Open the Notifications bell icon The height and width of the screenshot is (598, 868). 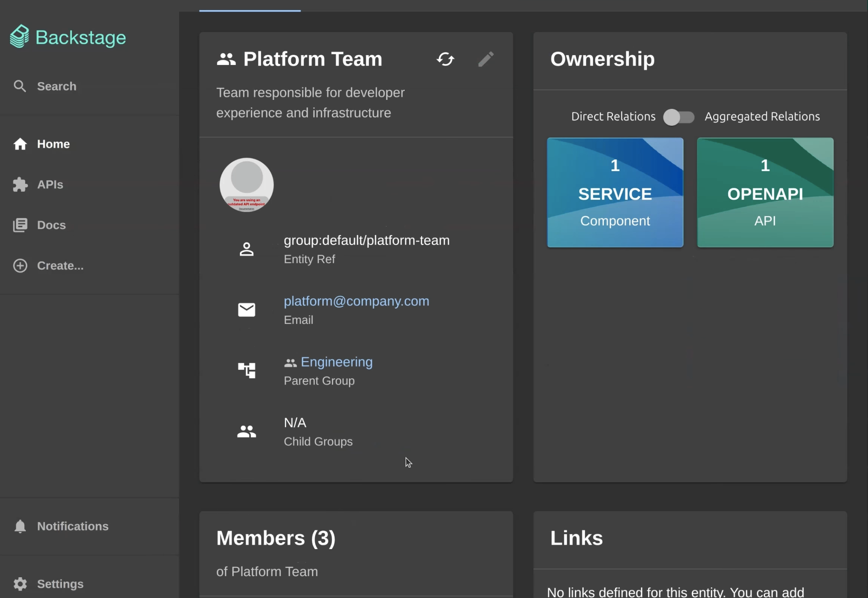click(x=20, y=526)
